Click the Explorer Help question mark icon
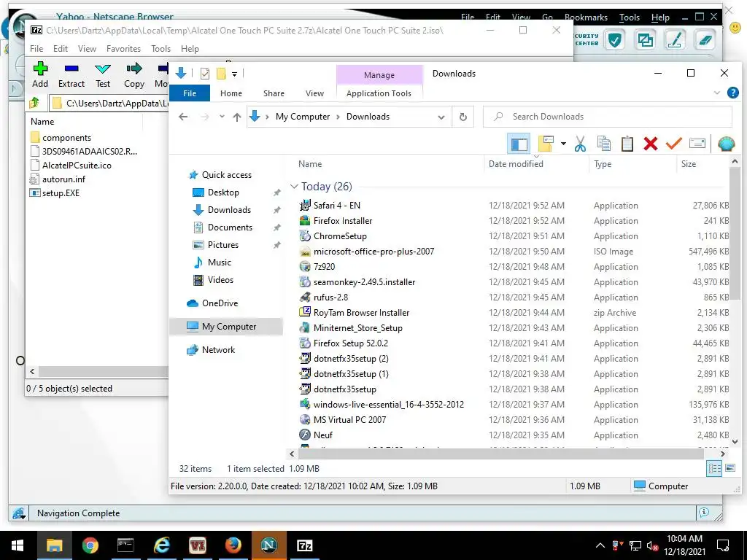 (x=732, y=93)
